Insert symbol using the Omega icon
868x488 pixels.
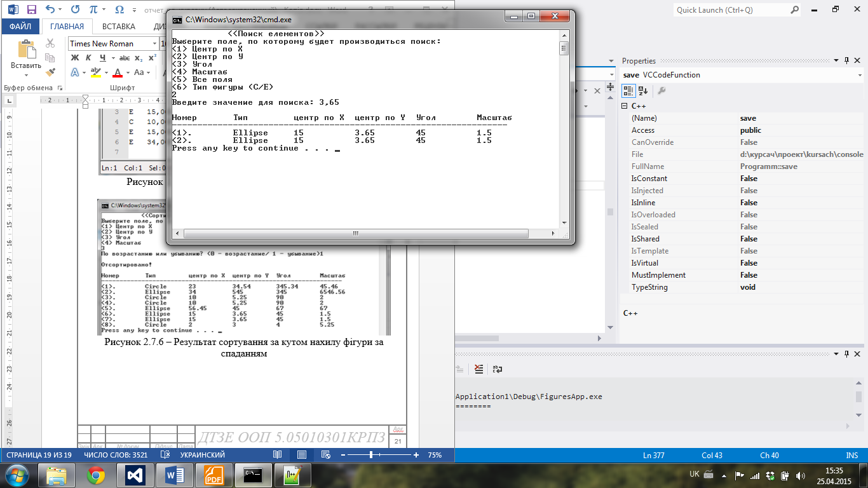(119, 10)
